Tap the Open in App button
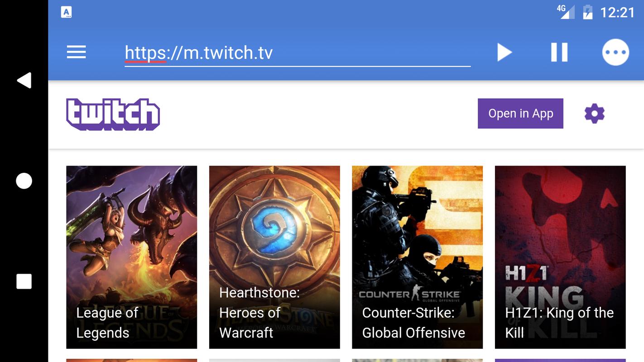Screen dimensions: 644x362 coord(520,114)
